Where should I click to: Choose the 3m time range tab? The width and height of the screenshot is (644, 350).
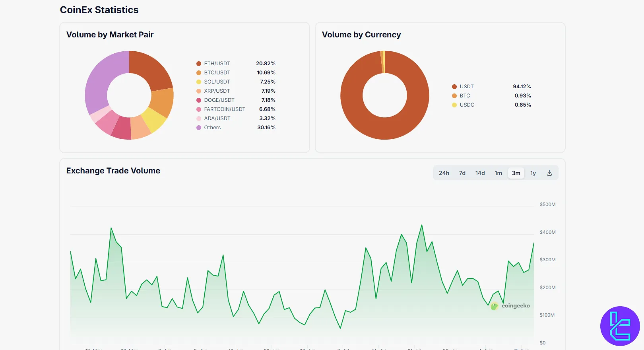pos(516,173)
